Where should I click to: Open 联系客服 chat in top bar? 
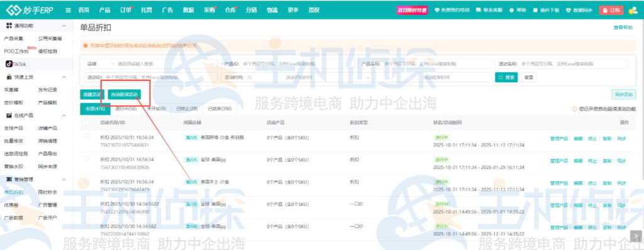coord(489,10)
